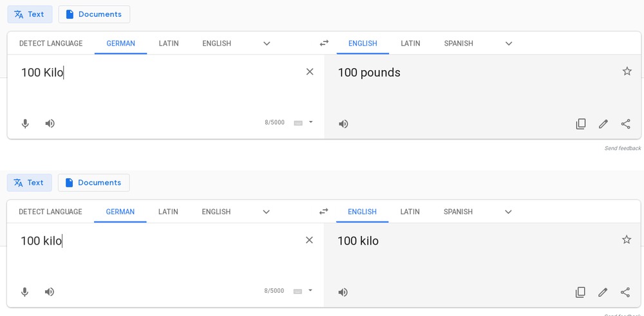Star the "100 kilo" translation
Viewport: 644px width, 316px height.
(627, 239)
